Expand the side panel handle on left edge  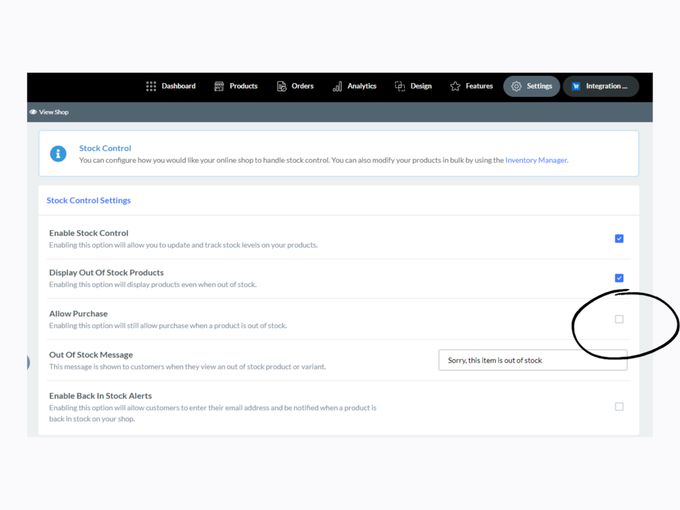(x=28, y=361)
